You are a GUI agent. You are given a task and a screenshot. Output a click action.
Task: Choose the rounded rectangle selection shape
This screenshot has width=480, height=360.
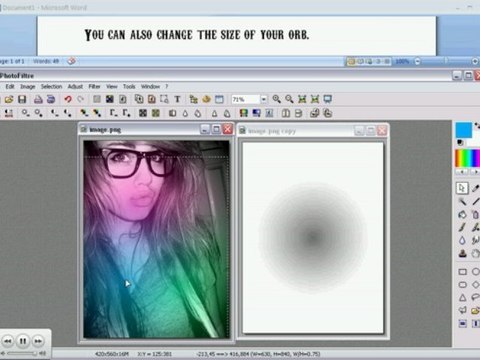click(463, 285)
